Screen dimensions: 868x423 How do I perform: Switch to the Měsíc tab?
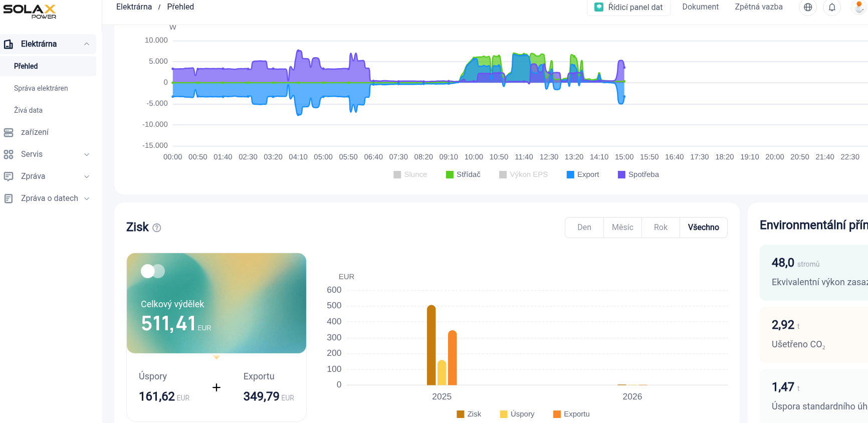[622, 228]
